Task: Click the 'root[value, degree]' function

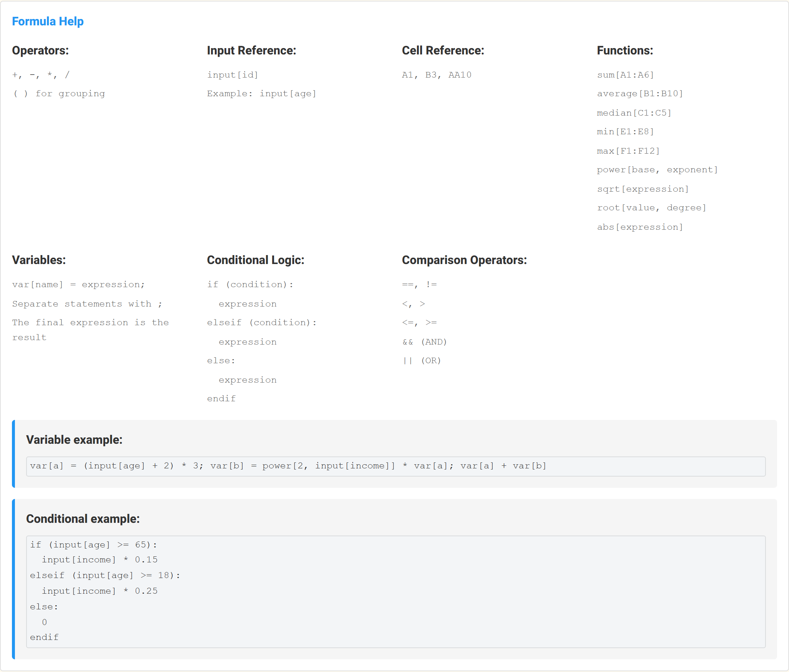Action: pyautogui.click(x=652, y=208)
